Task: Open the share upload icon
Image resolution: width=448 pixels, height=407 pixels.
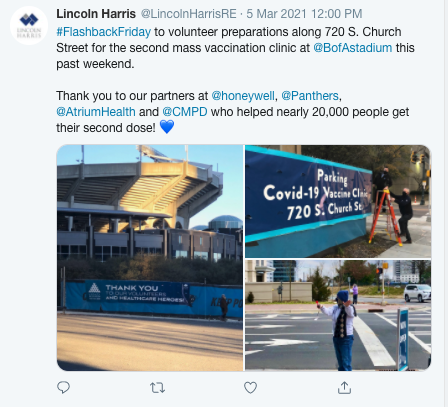Action: pos(344,387)
